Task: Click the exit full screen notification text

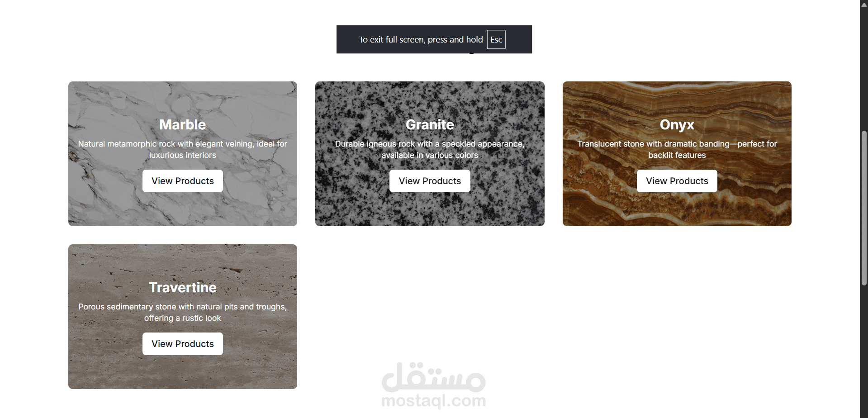Action: pyautogui.click(x=421, y=39)
